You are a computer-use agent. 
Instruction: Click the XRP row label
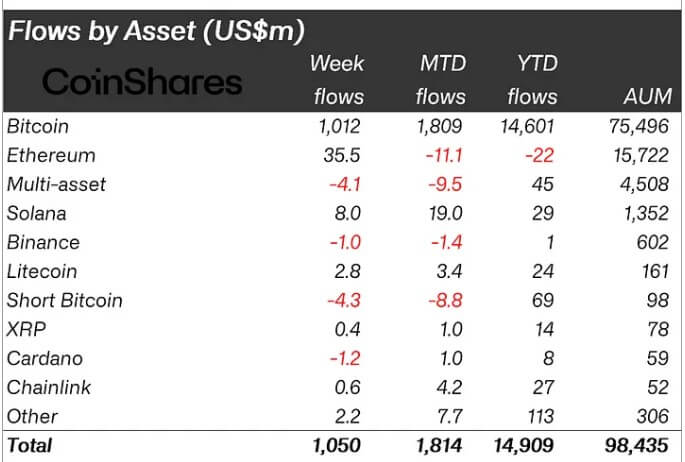pyautogui.click(x=26, y=329)
